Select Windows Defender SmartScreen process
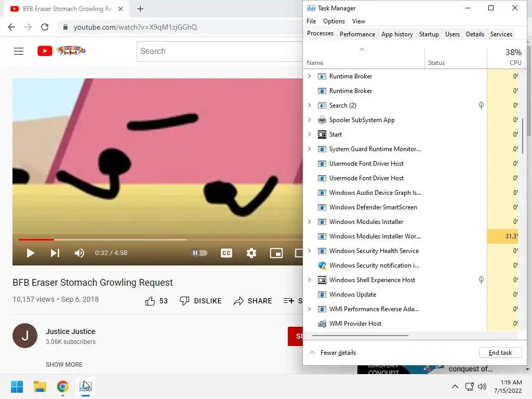The image size is (532, 399). 373,207
